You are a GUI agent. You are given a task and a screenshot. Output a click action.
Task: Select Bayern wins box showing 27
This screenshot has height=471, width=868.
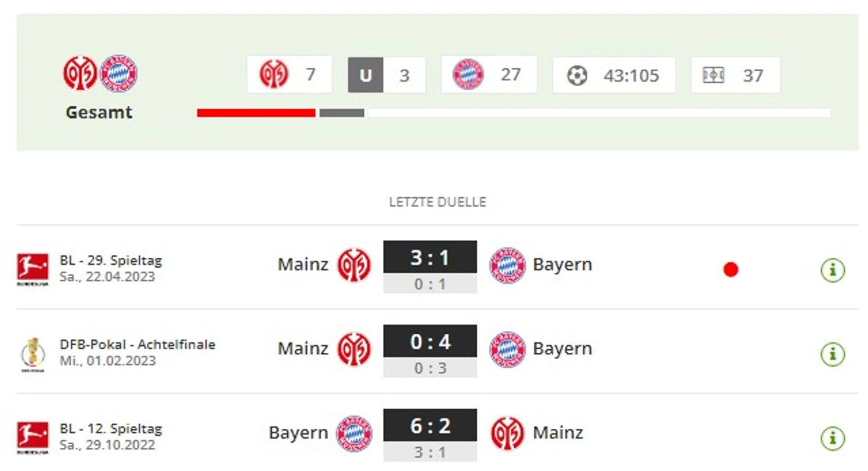489,74
